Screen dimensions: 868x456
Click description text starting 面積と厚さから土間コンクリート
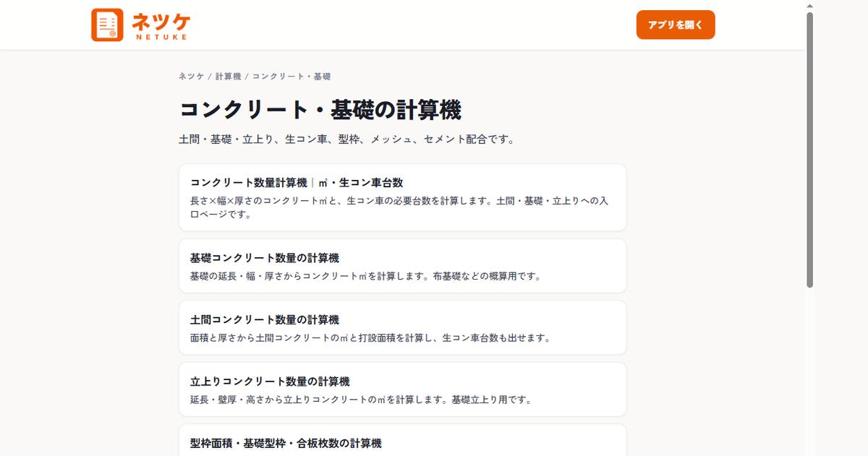click(x=370, y=337)
